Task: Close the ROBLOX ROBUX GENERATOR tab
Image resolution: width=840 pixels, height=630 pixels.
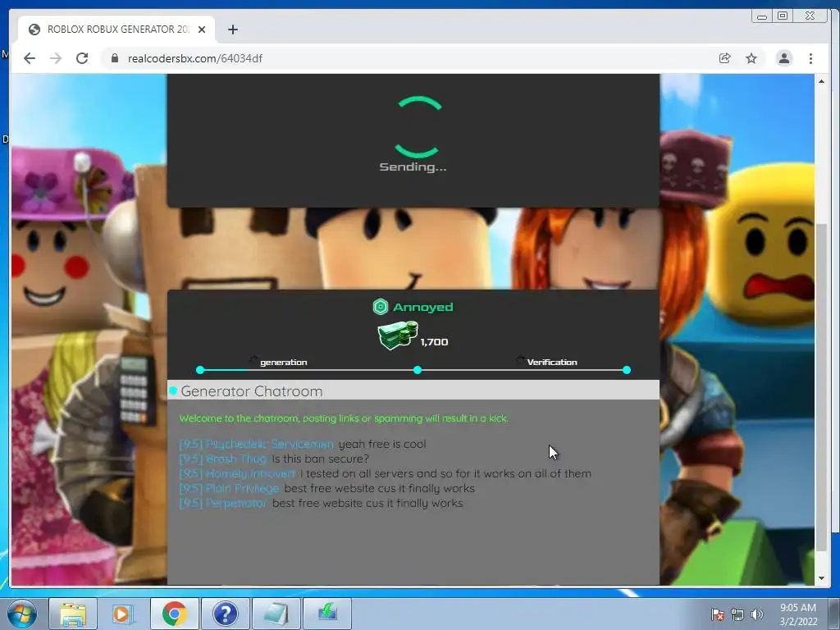Action: coord(202,30)
